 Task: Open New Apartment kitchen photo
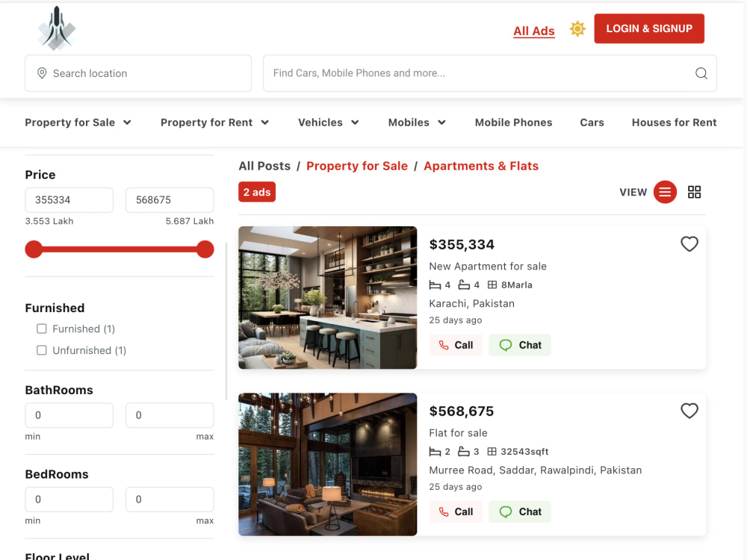pyautogui.click(x=328, y=298)
